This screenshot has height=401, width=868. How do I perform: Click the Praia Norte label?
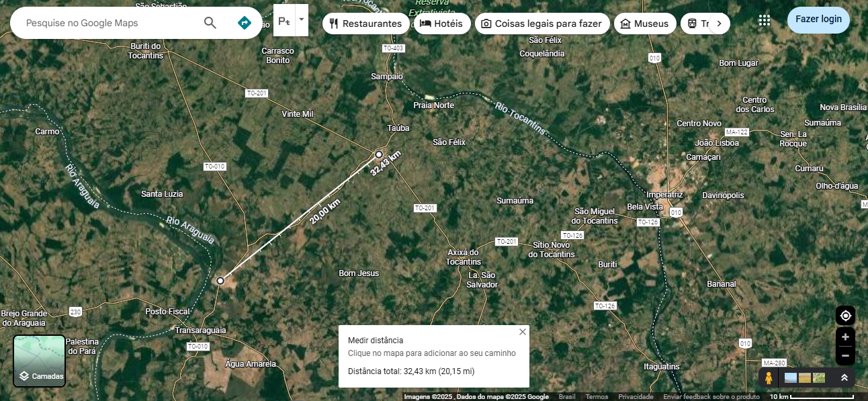(x=433, y=105)
